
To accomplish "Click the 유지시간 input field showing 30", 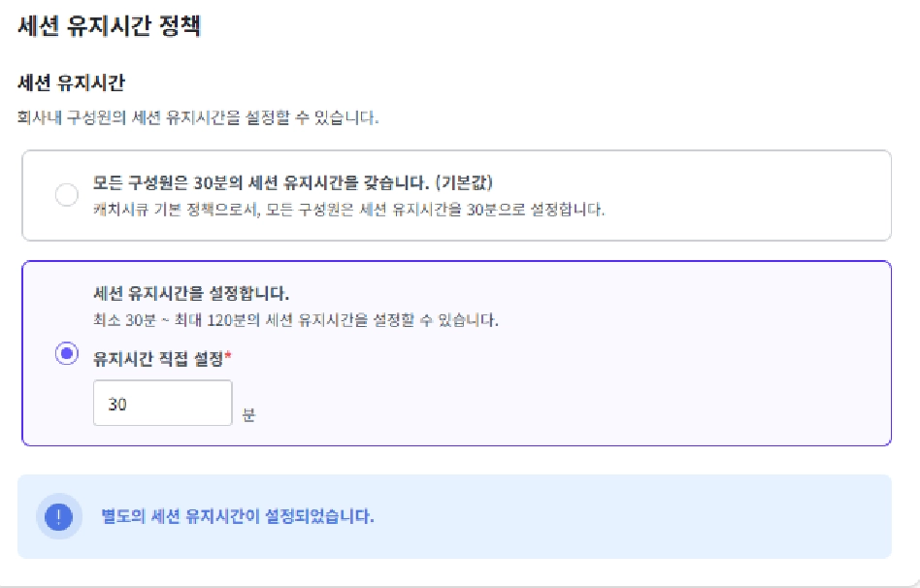I will tap(162, 403).
